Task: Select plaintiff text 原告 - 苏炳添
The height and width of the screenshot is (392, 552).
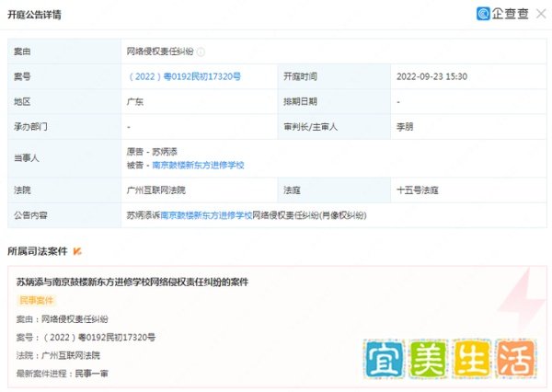Action: [152, 152]
